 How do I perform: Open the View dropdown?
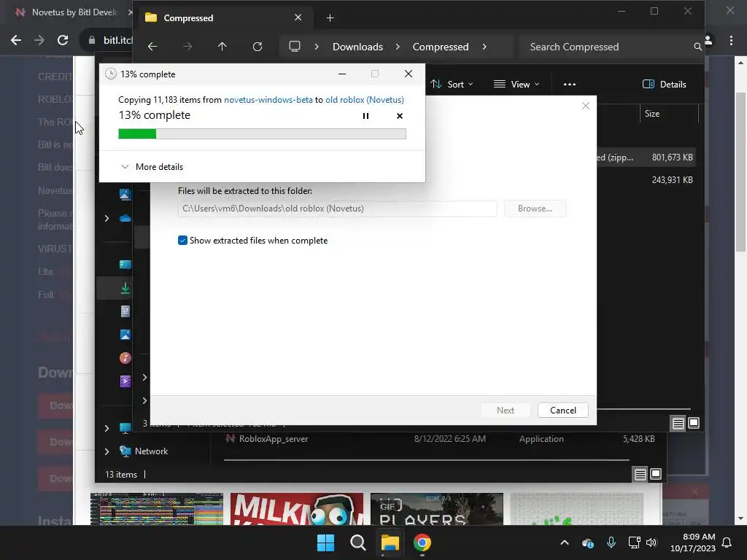(x=516, y=85)
